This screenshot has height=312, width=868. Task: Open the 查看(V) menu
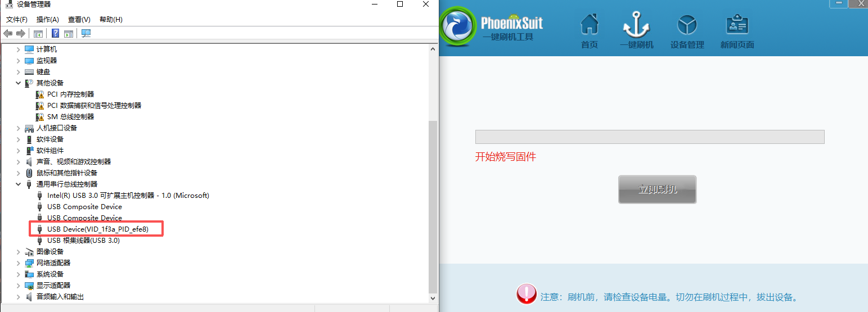coord(79,20)
